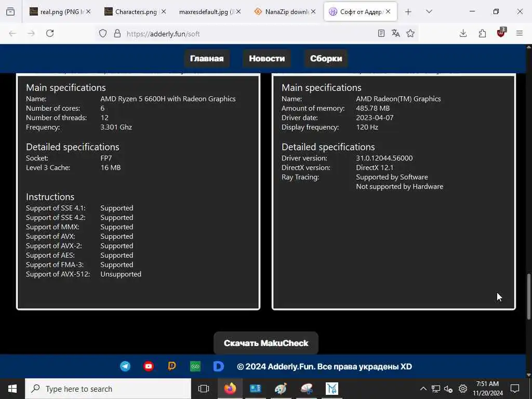Show site security padlock info
Screen dimensions: 532x399
coord(117,33)
